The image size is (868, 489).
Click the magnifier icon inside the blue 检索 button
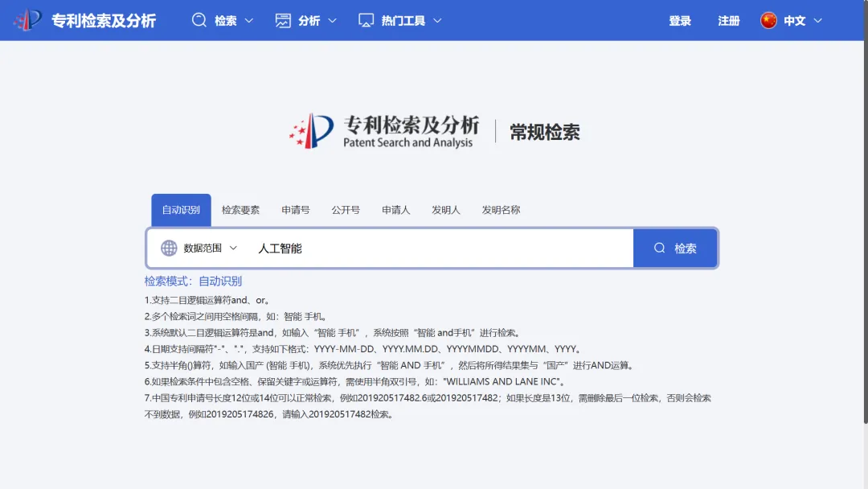(x=659, y=248)
